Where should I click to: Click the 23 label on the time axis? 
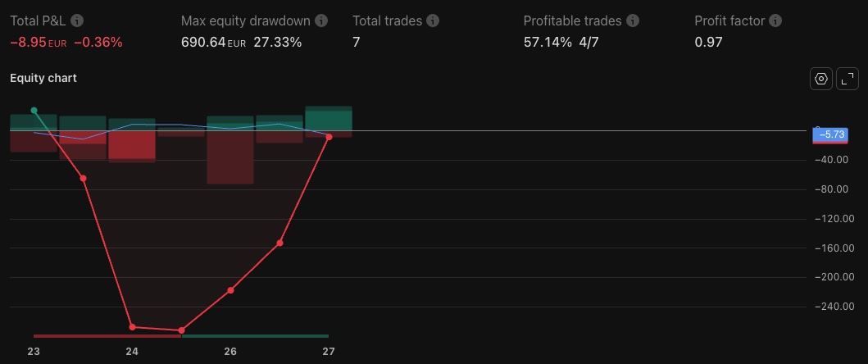coord(34,352)
